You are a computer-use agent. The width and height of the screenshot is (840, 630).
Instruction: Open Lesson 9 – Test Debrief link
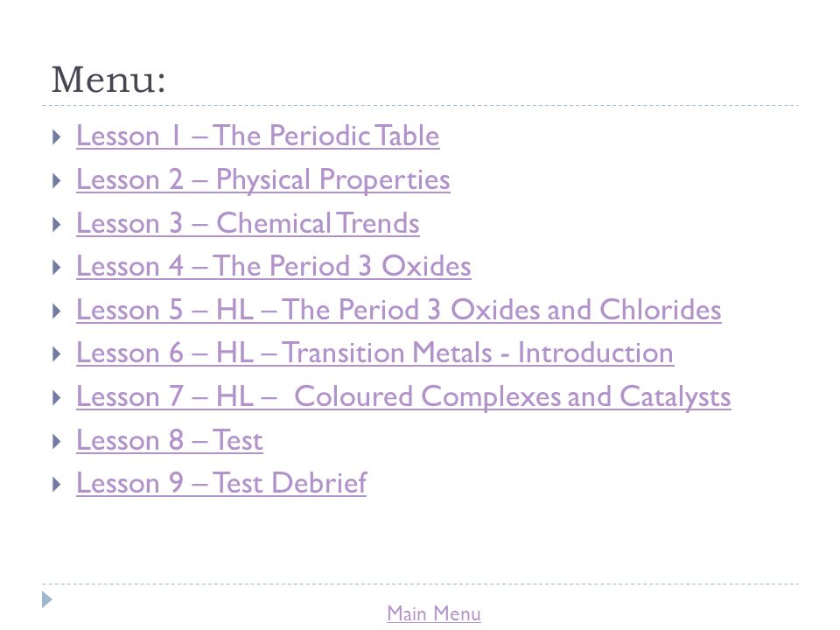coord(221,484)
